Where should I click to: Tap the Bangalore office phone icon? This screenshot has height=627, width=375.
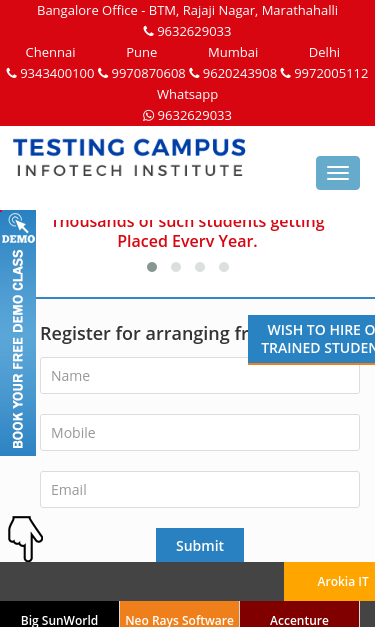(148, 31)
